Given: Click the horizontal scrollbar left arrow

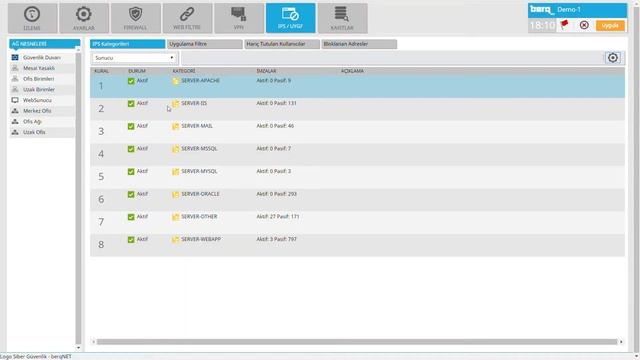Looking at the screenshot, I should (x=93, y=342).
